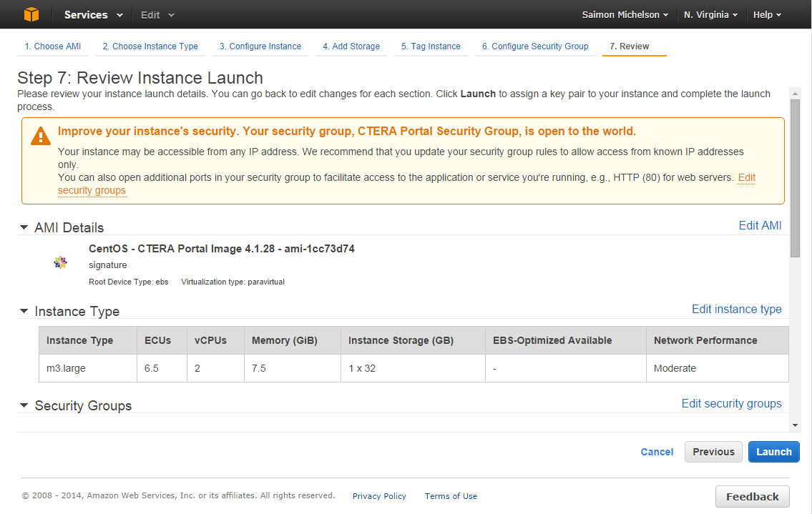The image size is (812, 514).
Task: Click the Virtualization type: paravirtual text
Action: click(x=233, y=282)
